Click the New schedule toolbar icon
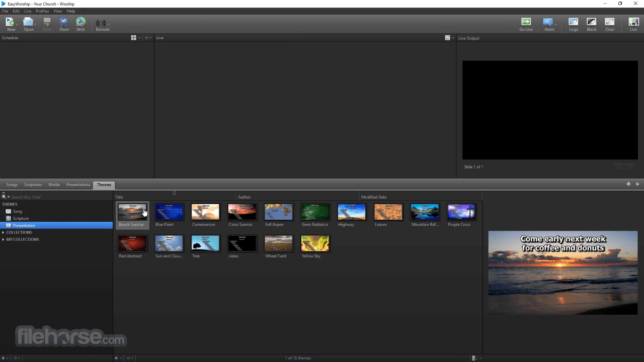The image size is (644, 362). [10, 22]
